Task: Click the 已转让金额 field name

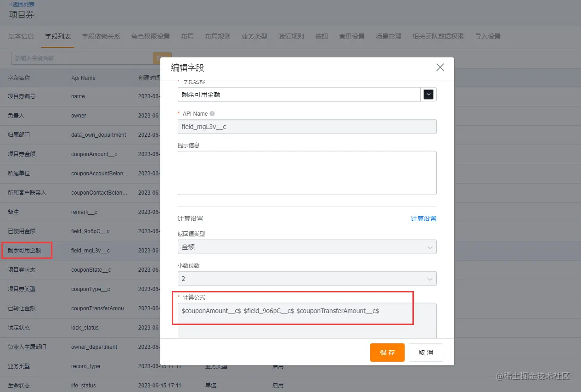Action: coord(22,308)
